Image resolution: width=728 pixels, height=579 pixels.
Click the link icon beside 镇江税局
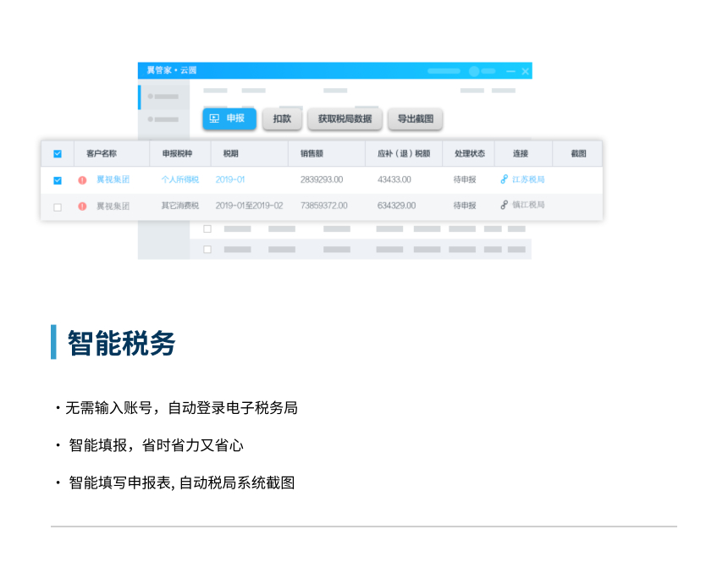click(x=505, y=206)
